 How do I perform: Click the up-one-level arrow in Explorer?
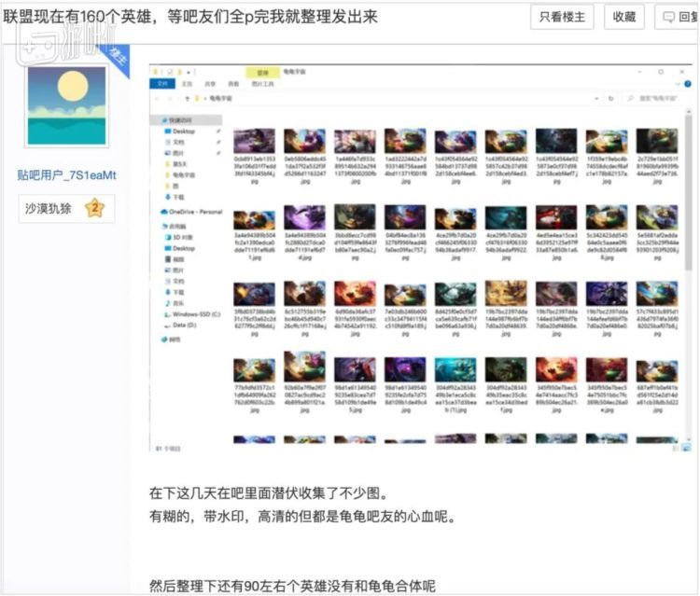point(188,98)
